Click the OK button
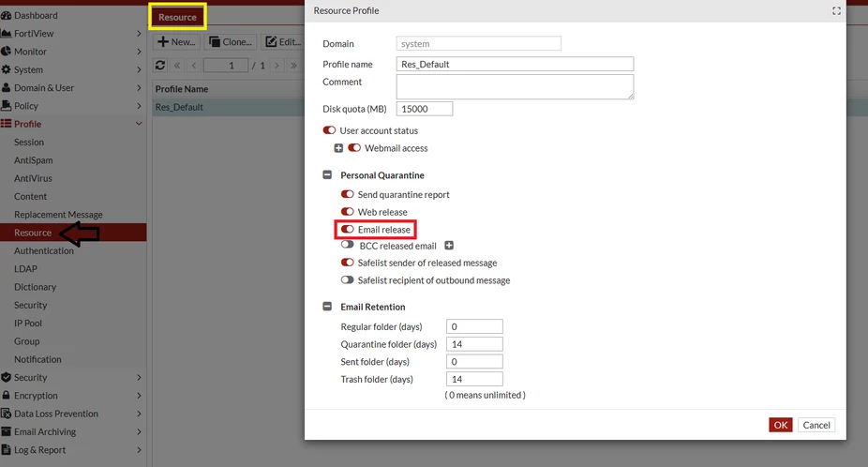The height and width of the screenshot is (467, 868). (781, 425)
